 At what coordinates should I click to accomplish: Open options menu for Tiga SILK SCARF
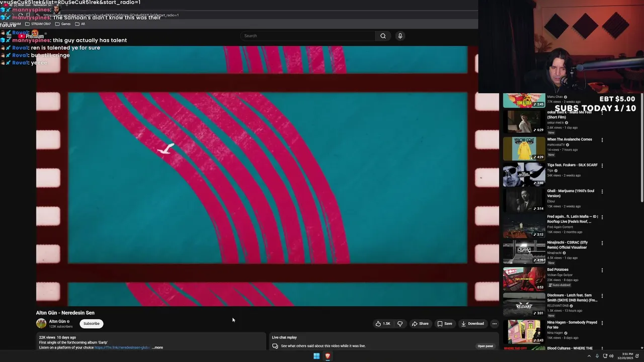(602, 165)
